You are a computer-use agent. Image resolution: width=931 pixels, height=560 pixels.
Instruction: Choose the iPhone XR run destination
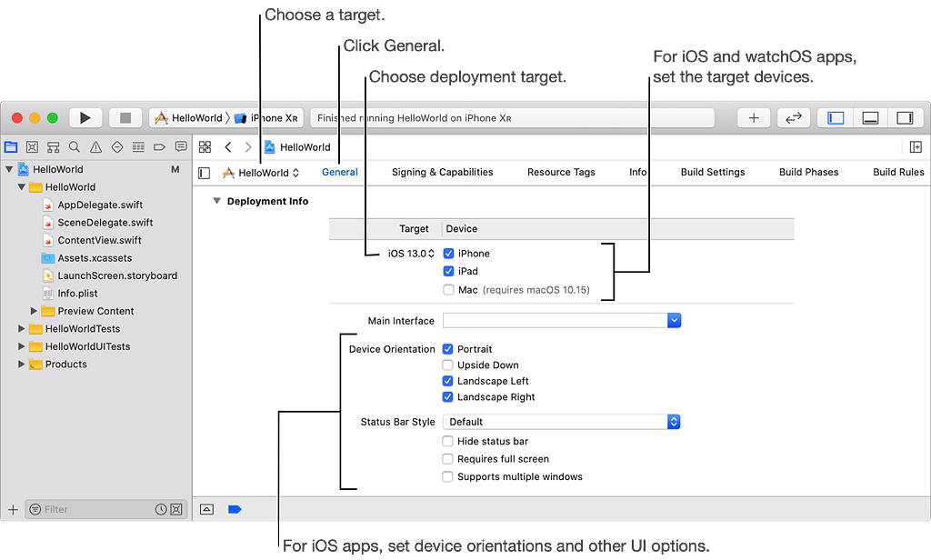click(x=266, y=117)
